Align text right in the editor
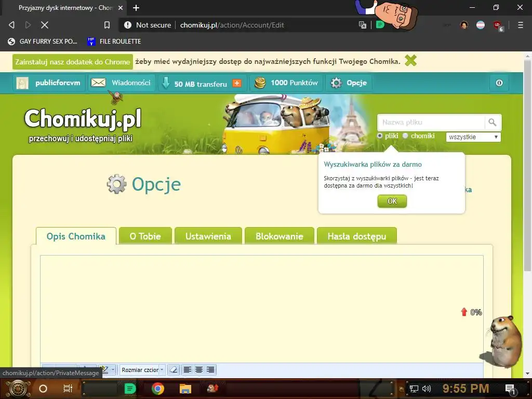This screenshot has height=399, width=532. pos(210,370)
